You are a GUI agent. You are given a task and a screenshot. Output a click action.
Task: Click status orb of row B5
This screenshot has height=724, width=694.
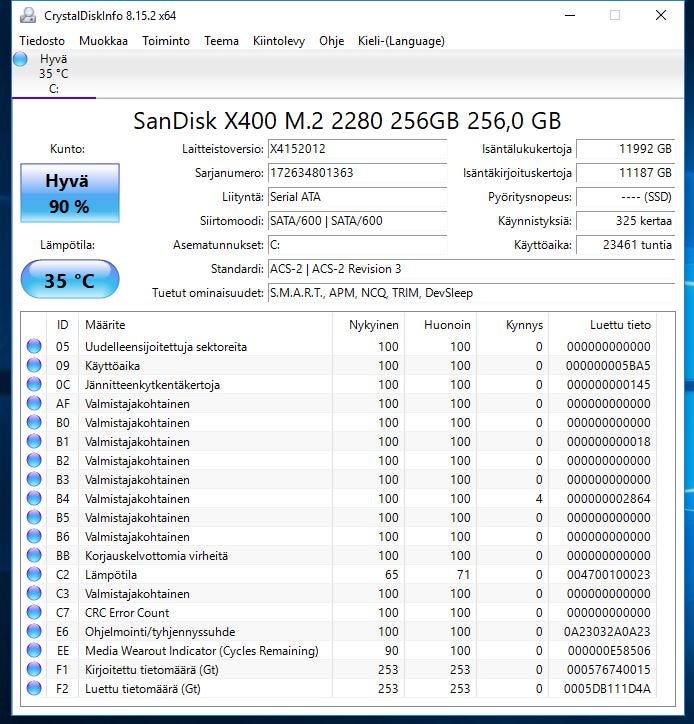click(x=34, y=517)
